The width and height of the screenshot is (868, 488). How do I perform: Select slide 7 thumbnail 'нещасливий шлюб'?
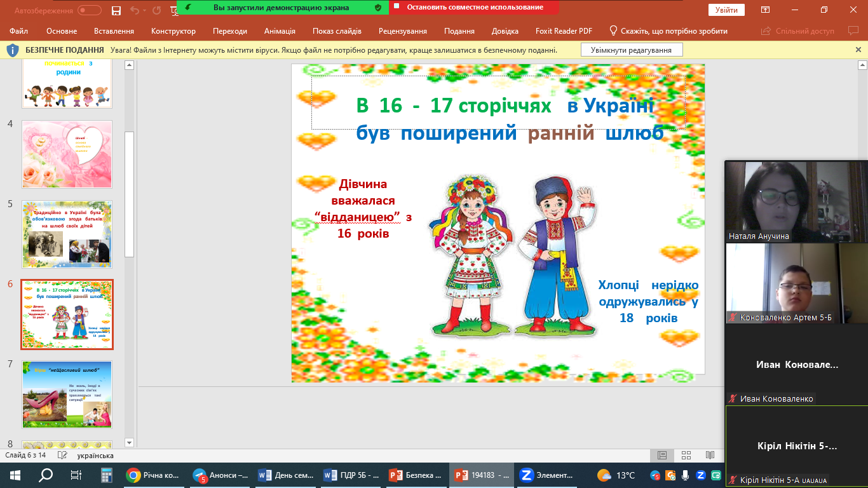67,395
